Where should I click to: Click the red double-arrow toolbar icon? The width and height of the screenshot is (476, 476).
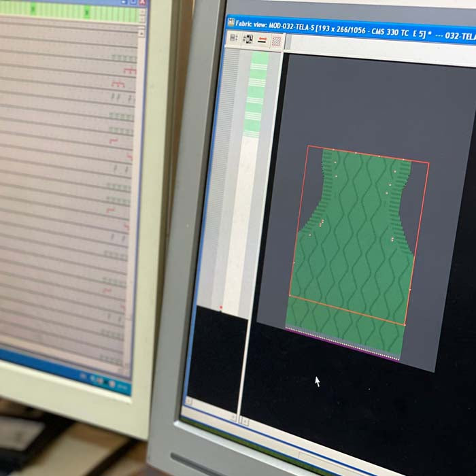262,40
